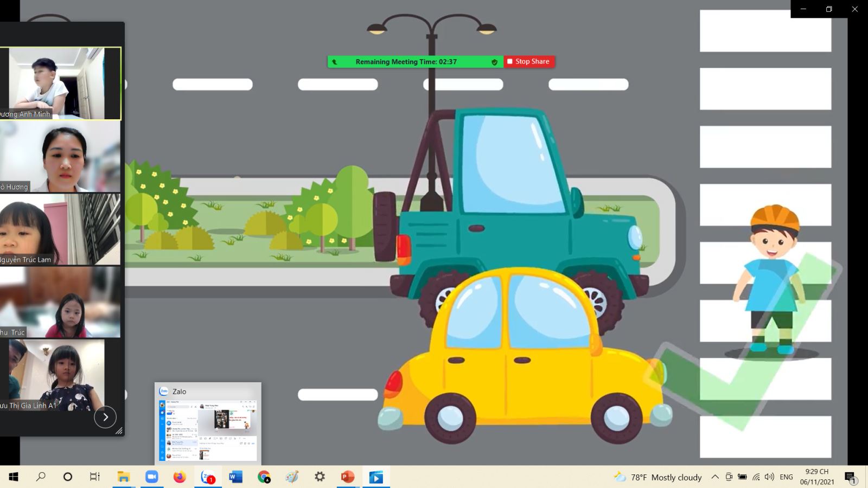Click the resize grip on video panel
The height and width of the screenshot is (488, 868).
pyautogui.click(x=119, y=431)
